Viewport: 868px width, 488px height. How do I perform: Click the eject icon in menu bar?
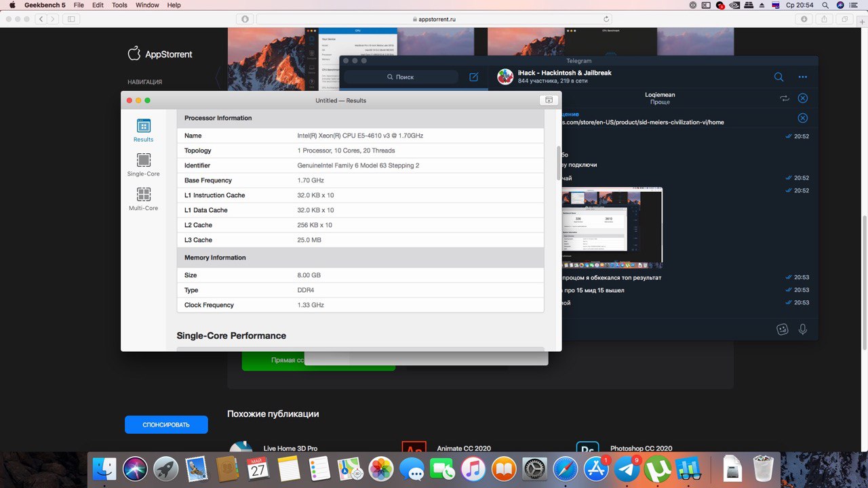761,5
